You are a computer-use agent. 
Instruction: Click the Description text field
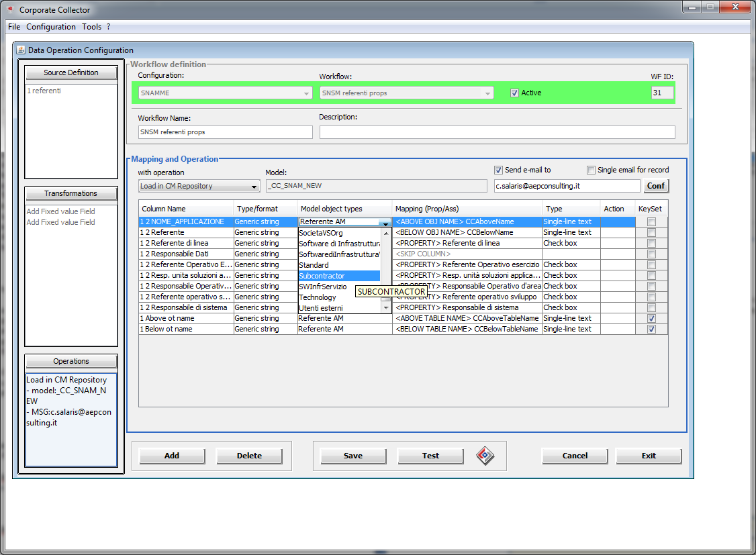[497, 132]
